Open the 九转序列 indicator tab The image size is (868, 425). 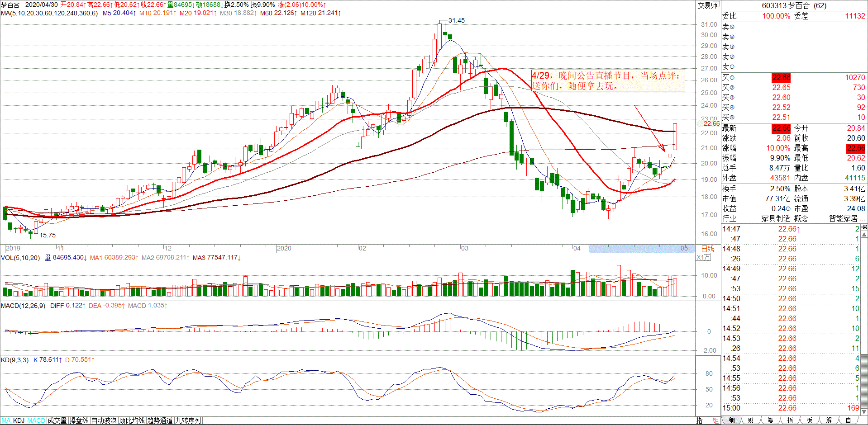coord(188,420)
